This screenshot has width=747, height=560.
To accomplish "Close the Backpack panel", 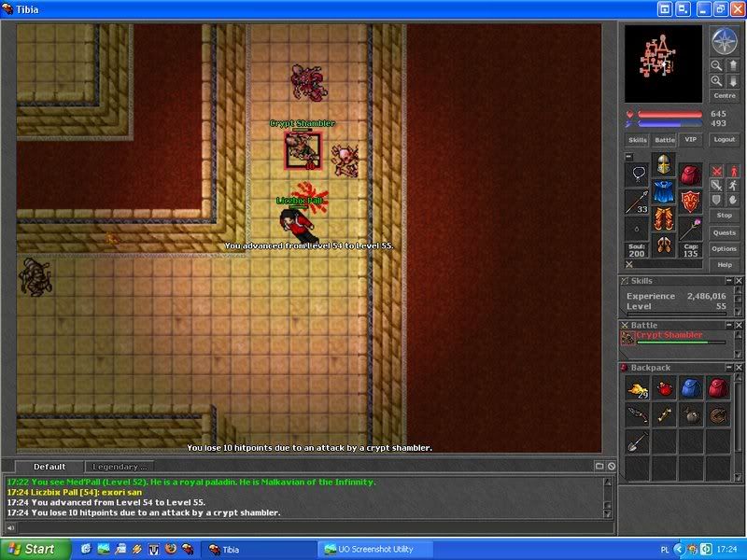I will pos(739,368).
